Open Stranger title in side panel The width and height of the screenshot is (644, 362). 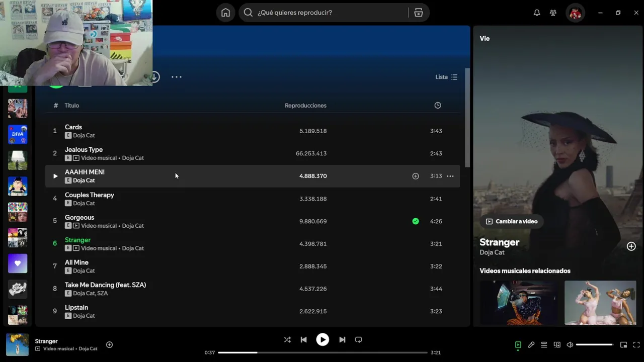[x=499, y=242]
